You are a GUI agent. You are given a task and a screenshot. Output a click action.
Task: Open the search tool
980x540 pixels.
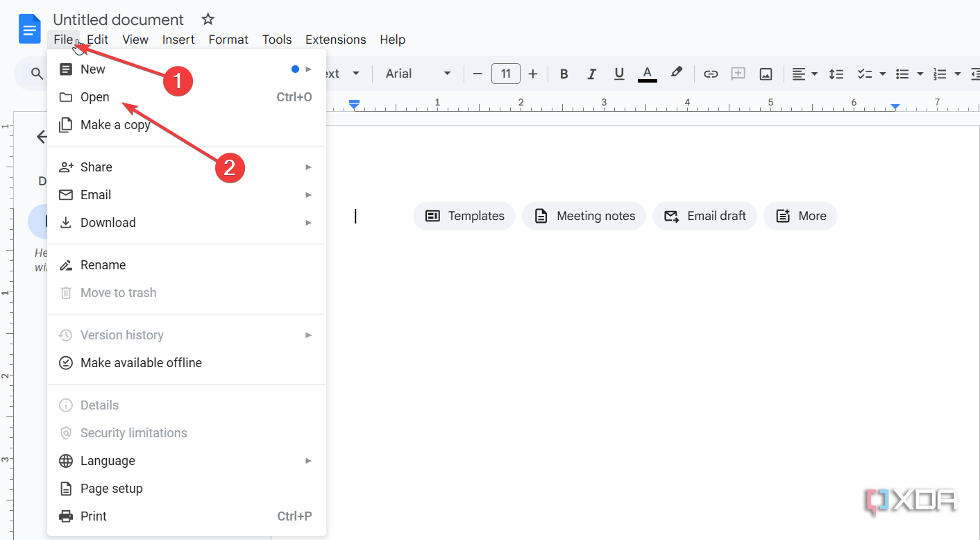click(34, 74)
